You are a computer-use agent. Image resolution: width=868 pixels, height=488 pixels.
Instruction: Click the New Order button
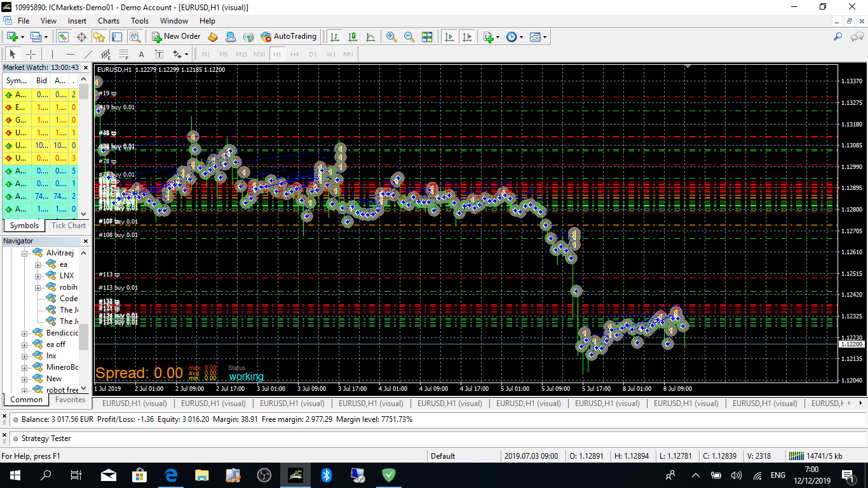pos(176,37)
